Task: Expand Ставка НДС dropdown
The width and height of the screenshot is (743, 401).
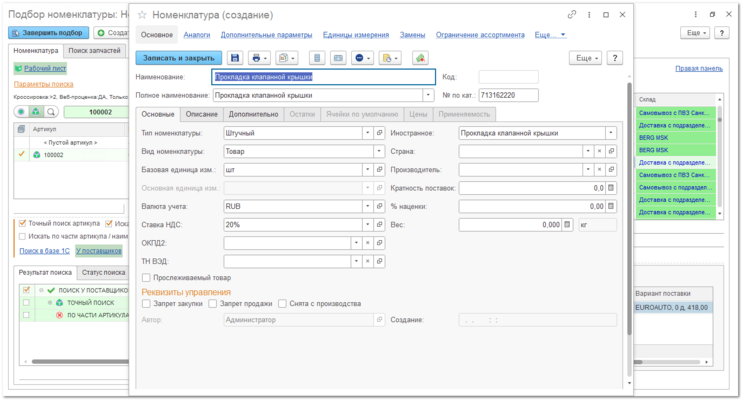Action: pyautogui.click(x=368, y=225)
